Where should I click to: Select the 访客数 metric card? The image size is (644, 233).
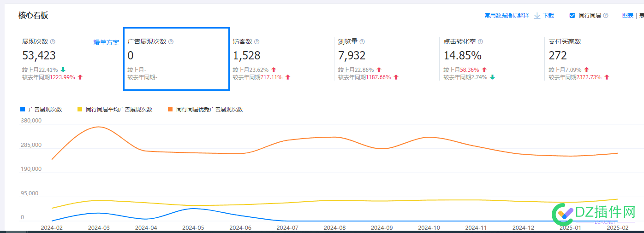pyautogui.click(x=281, y=58)
